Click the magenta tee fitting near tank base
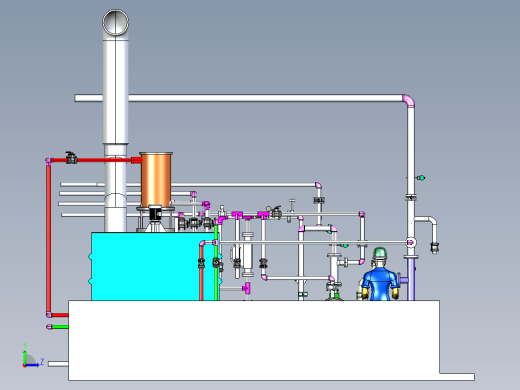Screen dimensions: 520x390 (x=246, y=288)
